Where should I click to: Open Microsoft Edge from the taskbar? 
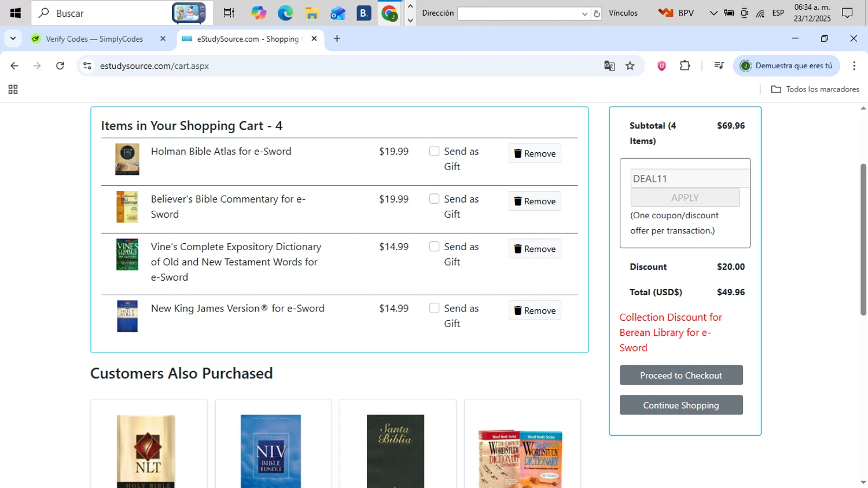tap(285, 13)
